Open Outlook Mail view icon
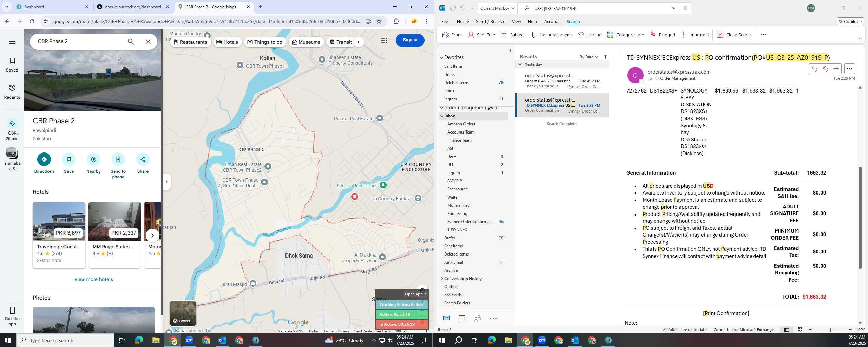This screenshot has width=868, height=347. click(x=446, y=318)
